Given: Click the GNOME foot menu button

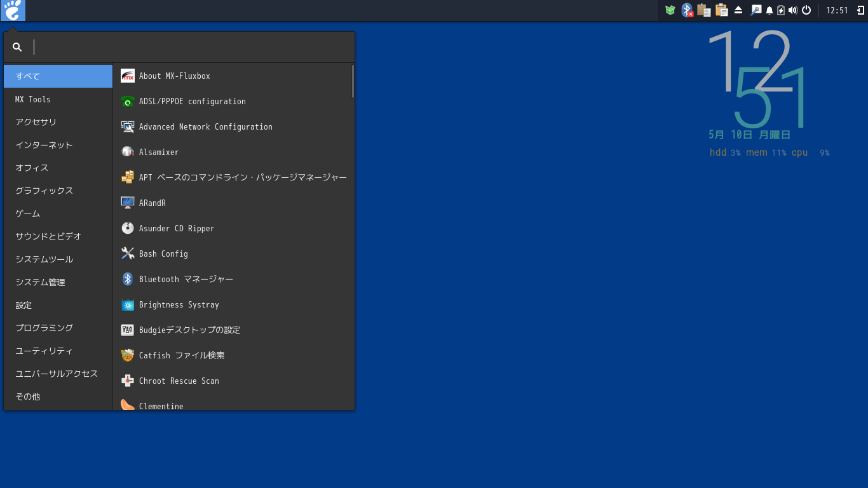Looking at the screenshot, I should [x=13, y=10].
